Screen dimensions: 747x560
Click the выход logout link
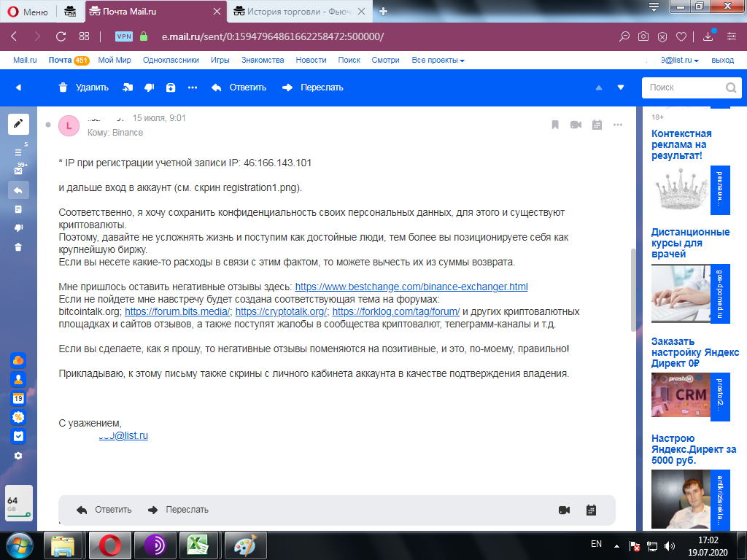pyautogui.click(x=722, y=60)
